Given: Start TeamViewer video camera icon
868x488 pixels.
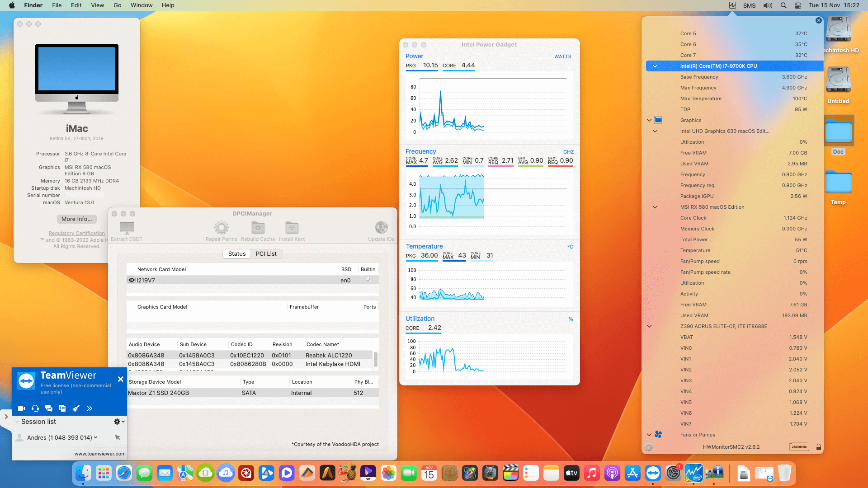Looking at the screenshot, I should click(x=21, y=408).
